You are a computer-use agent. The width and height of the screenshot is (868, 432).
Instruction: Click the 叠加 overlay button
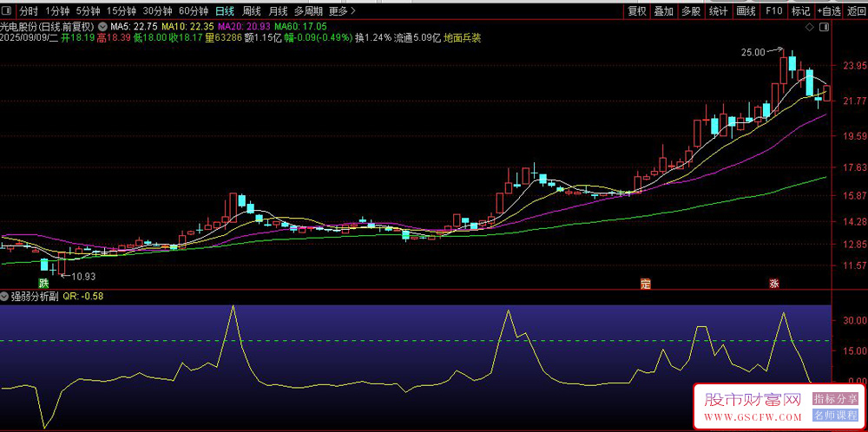pos(664,10)
